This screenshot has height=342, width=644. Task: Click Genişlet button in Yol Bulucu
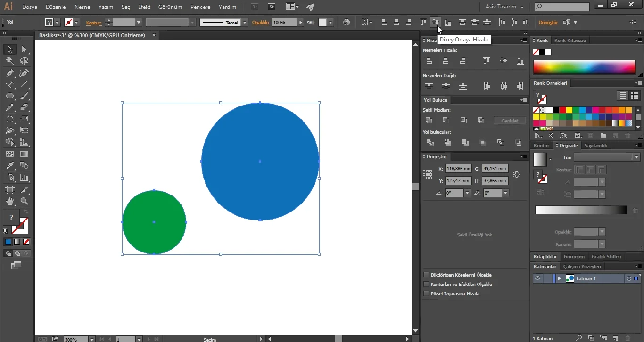tap(510, 121)
